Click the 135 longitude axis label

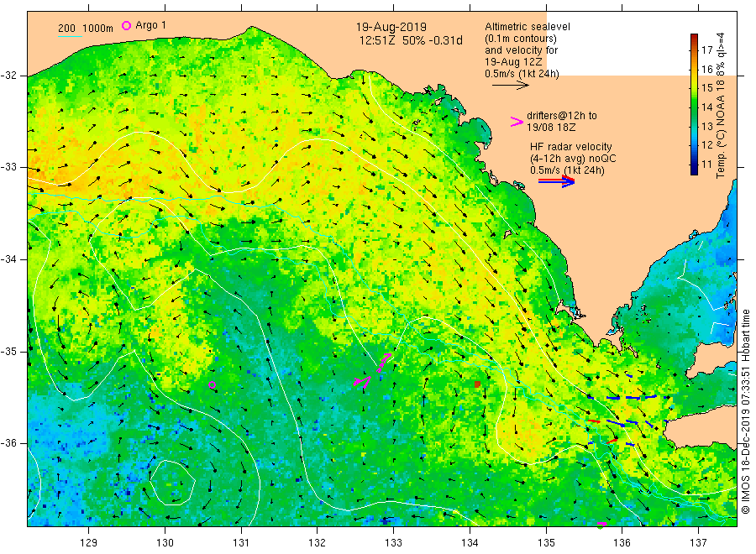pos(546,543)
